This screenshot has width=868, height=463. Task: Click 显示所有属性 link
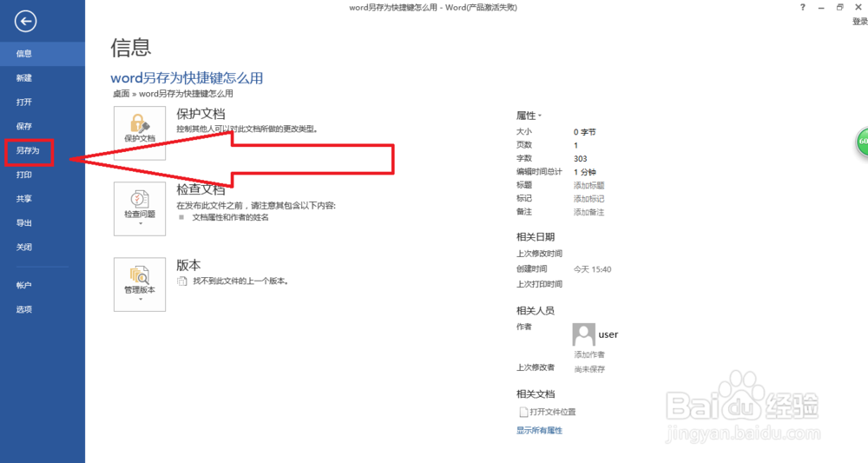[x=539, y=430]
